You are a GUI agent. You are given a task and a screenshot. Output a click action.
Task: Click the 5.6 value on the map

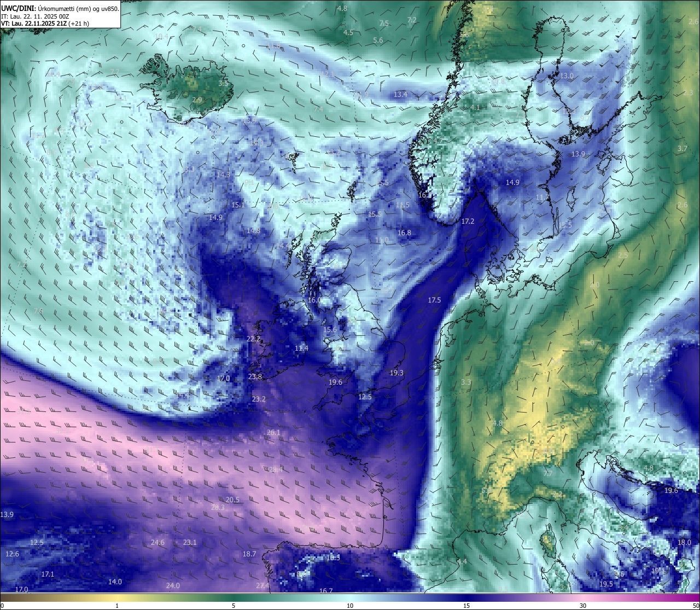point(378,40)
